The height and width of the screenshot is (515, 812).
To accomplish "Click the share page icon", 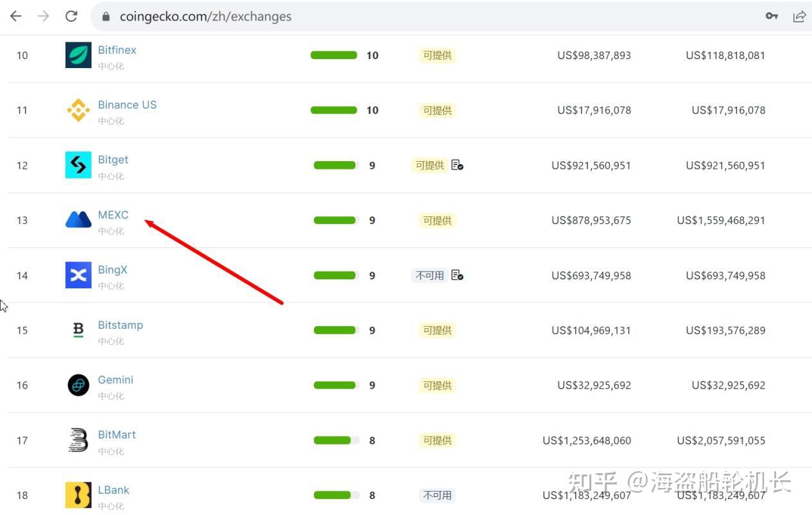I will point(799,16).
